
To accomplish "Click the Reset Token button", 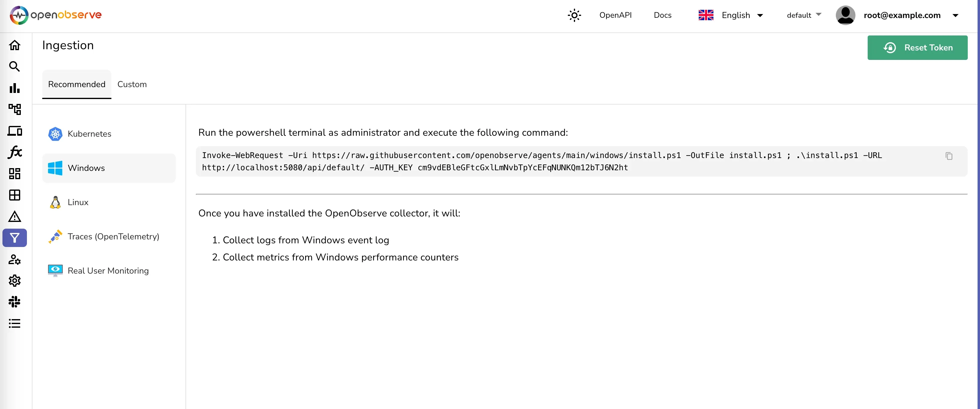I will tap(917, 47).
